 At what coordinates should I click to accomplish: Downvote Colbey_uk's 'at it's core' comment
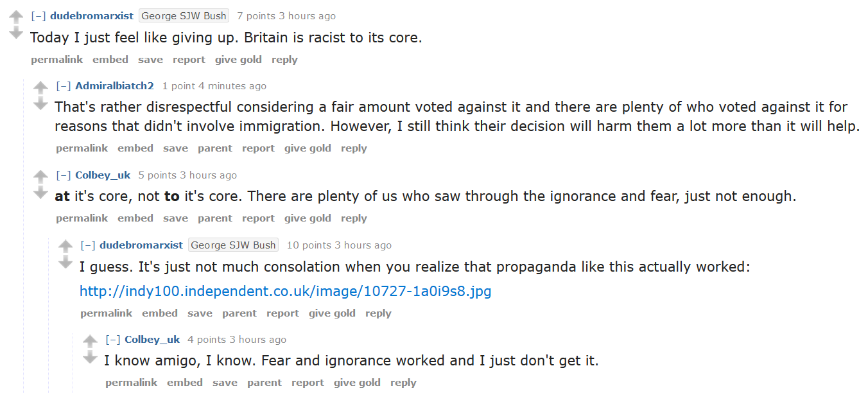pos(40,192)
